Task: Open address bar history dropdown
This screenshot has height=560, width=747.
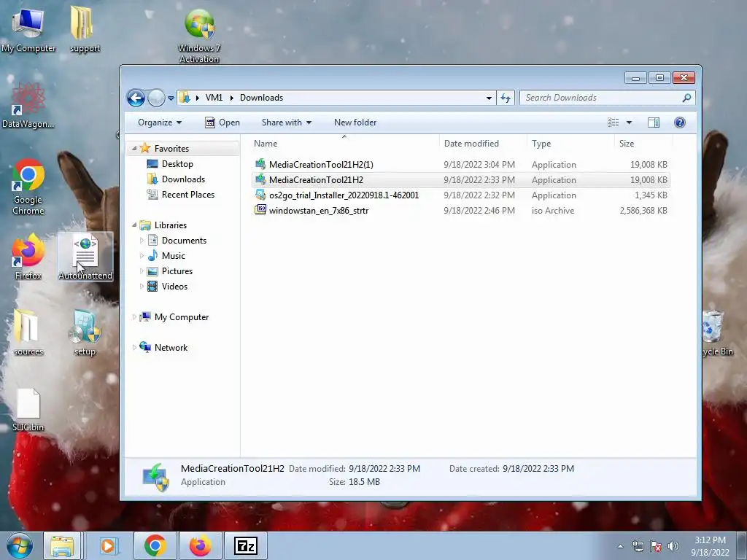Action: [489, 98]
